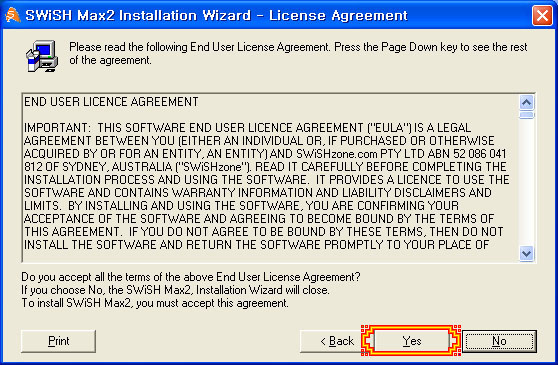
Task: Click the 'Do you accept all the terms' question
Action: point(191,277)
